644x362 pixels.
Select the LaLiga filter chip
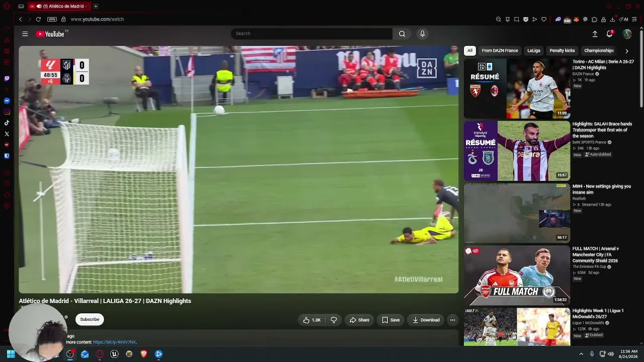click(x=534, y=51)
